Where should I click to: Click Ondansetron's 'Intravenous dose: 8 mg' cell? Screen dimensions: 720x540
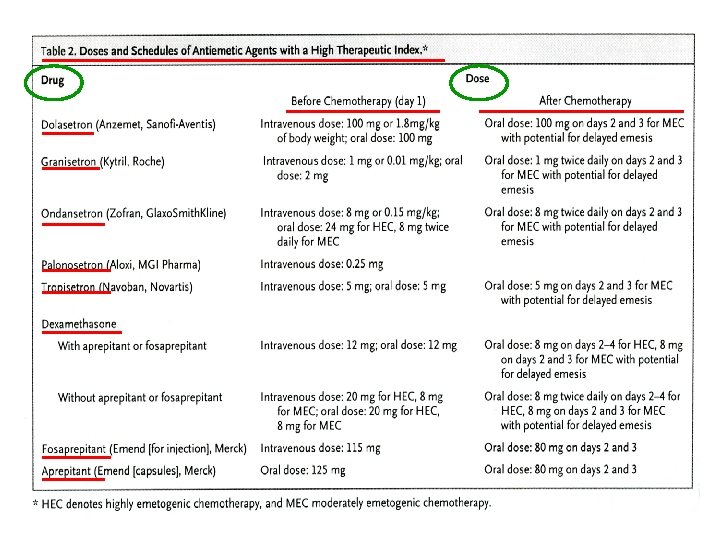click(354, 227)
